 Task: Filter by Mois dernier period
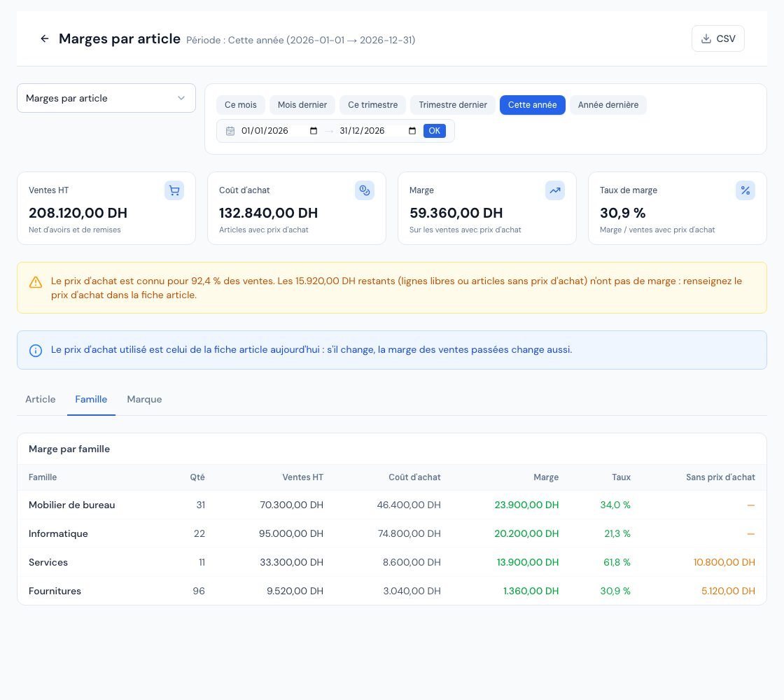(x=302, y=105)
